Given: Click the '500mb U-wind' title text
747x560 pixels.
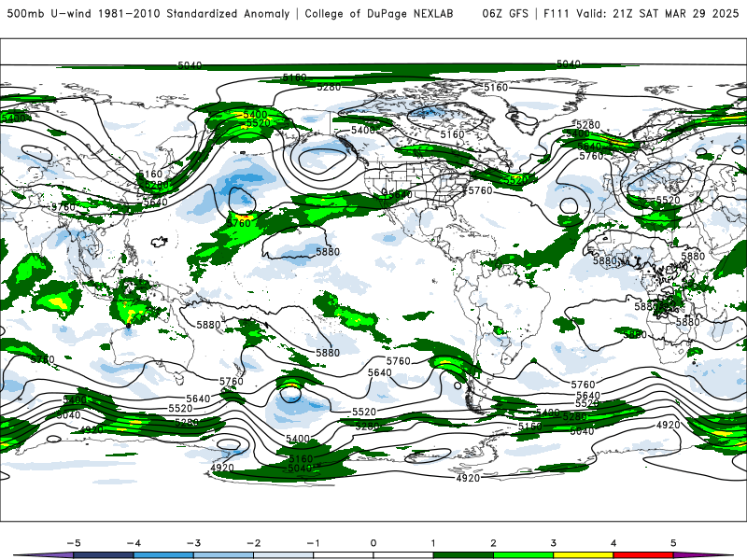Looking at the screenshot, I should tap(49, 13).
